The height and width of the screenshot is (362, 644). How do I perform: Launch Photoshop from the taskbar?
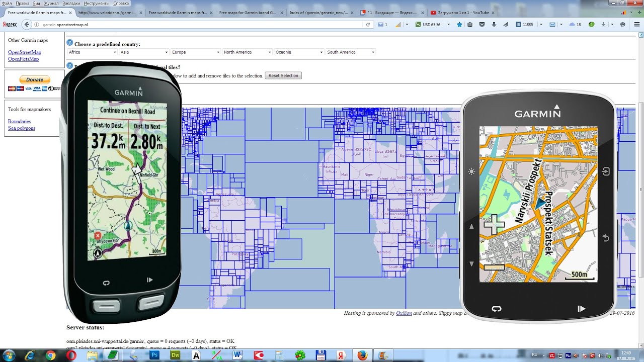[x=154, y=355]
